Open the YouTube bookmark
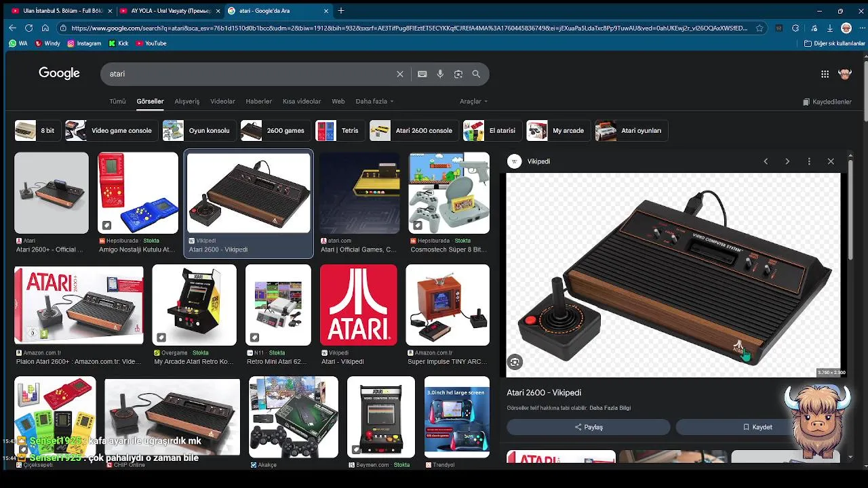 pos(151,43)
